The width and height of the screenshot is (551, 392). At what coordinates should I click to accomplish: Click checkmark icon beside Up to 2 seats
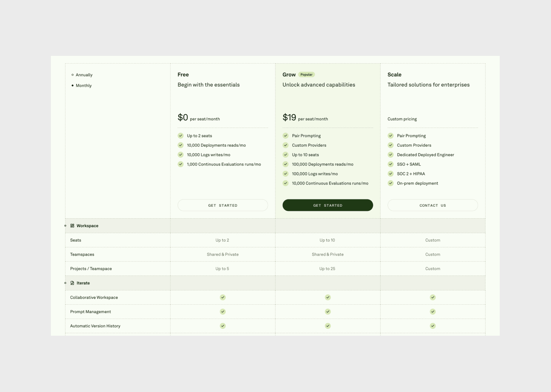181,136
